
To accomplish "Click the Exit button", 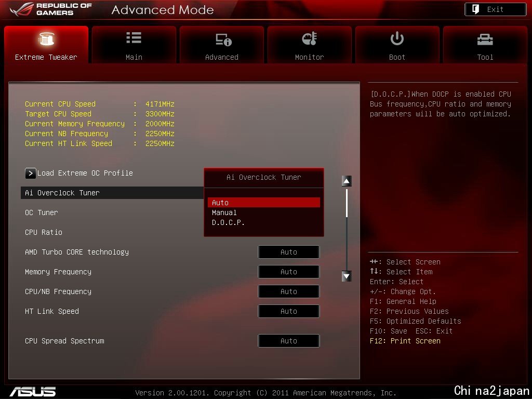I will 495,9.
